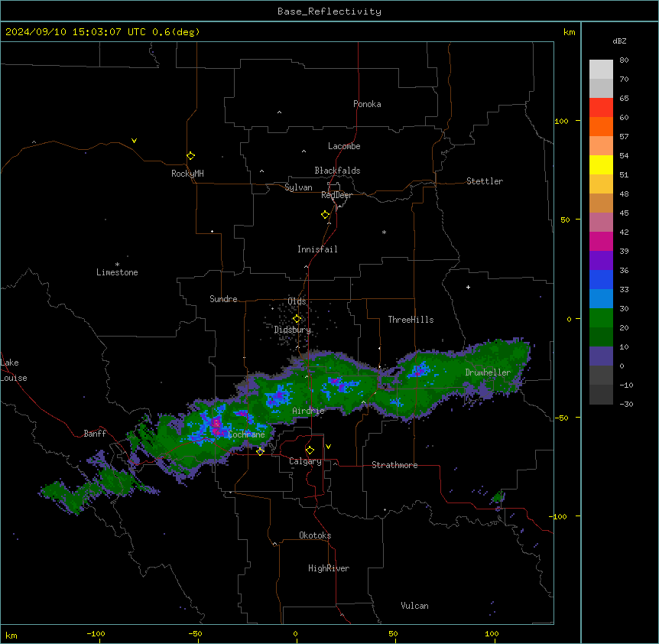The height and width of the screenshot is (644, 659).
Task: Click the Olds town label
Action: tap(297, 301)
